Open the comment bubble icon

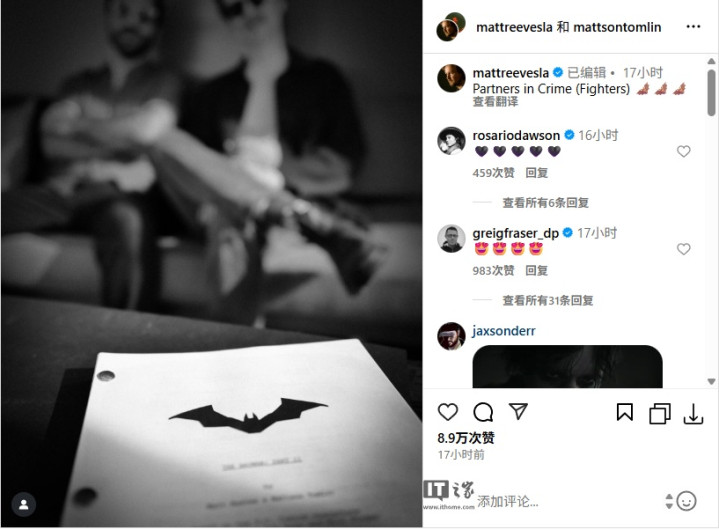tap(483, 412)
